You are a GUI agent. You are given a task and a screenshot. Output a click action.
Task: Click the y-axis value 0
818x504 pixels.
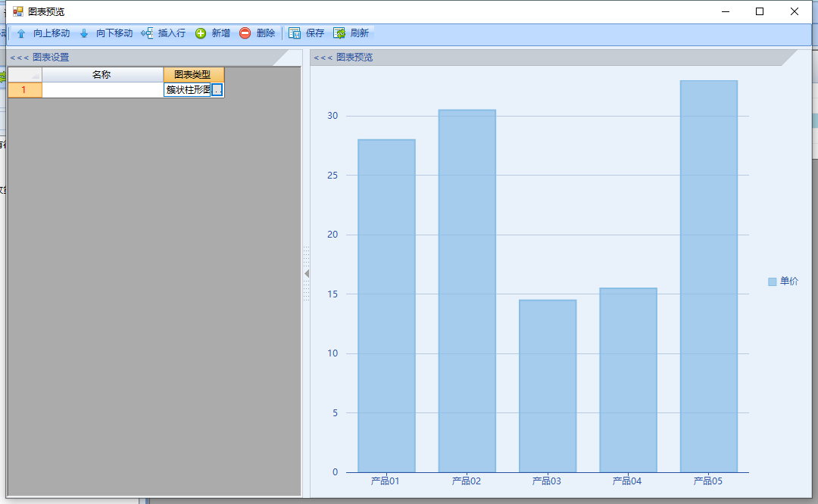pyautogui.click(x=335, y=472)
